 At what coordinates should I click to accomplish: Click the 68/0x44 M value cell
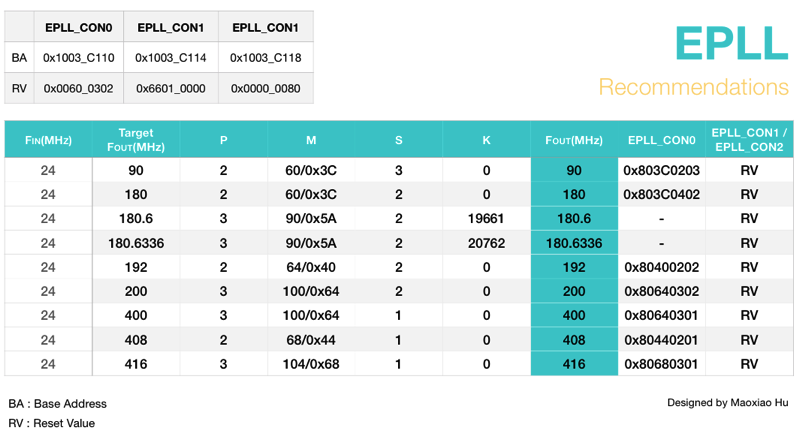pyautogui.click(x=311, y=340)
